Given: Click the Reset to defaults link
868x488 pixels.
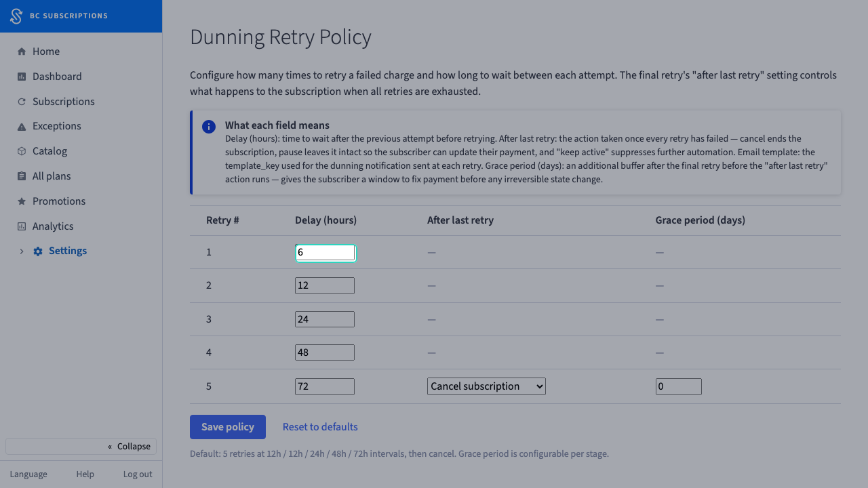Looking at the screenshot, I should point(320,427).
